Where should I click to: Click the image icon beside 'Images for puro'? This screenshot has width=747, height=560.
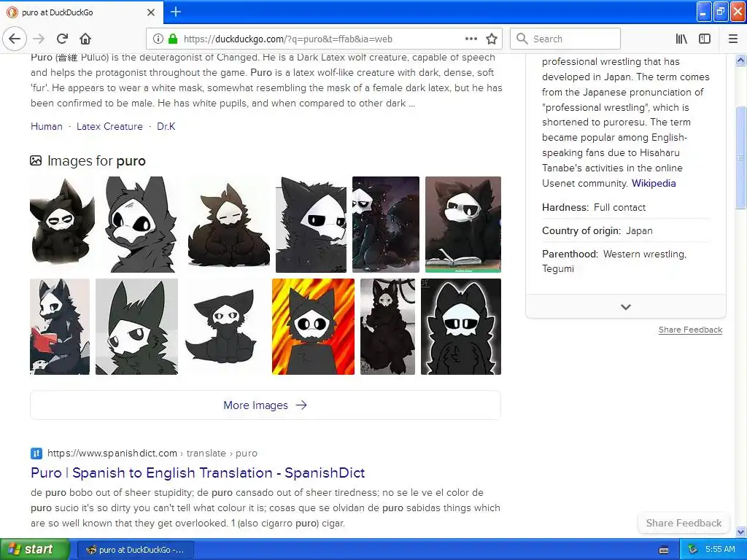36,160
